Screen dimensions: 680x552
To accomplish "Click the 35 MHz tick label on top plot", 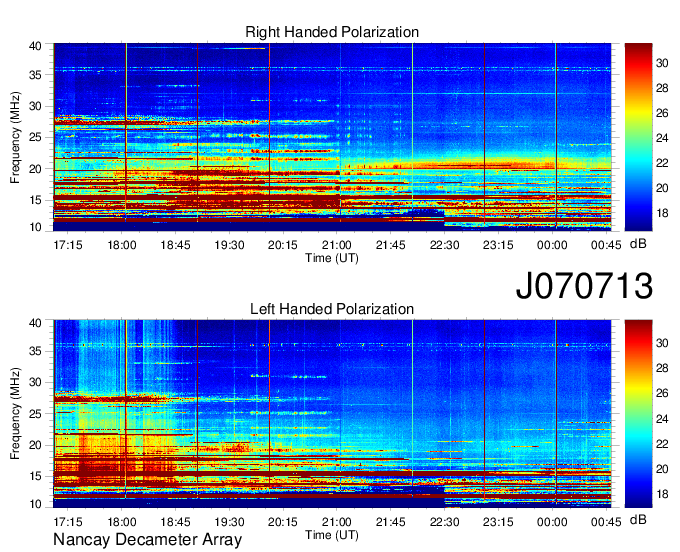I will point(35,75).
